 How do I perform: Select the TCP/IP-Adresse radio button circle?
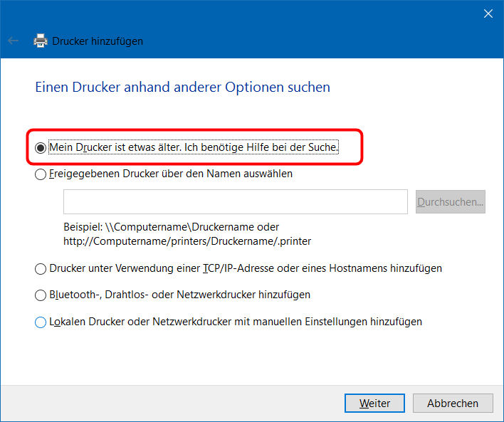coord(41,269)
